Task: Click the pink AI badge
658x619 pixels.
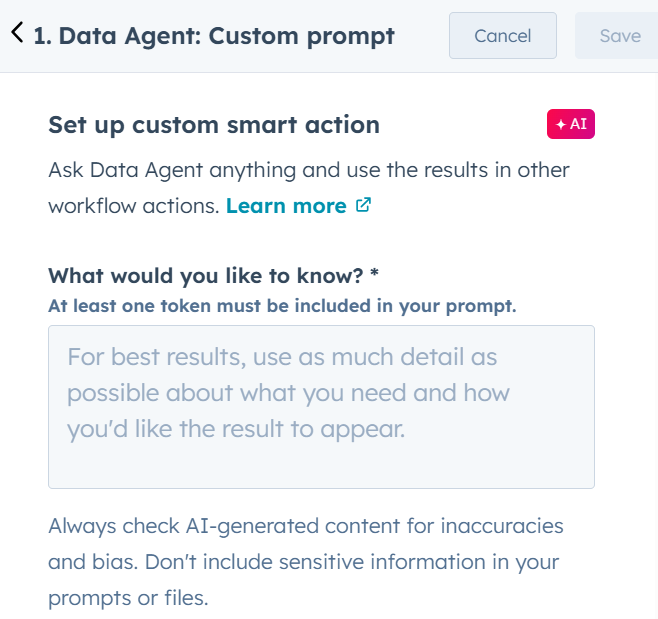Action: point(571,124)
